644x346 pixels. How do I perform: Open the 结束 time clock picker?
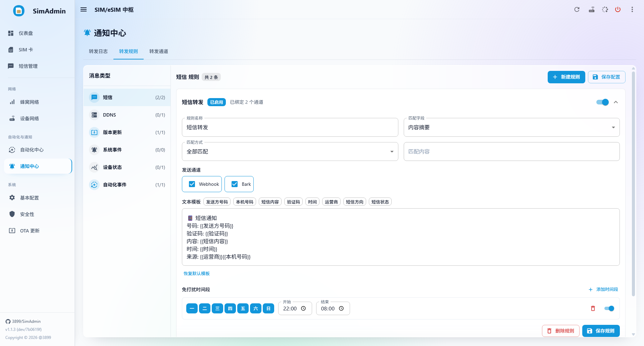(341, 308)
